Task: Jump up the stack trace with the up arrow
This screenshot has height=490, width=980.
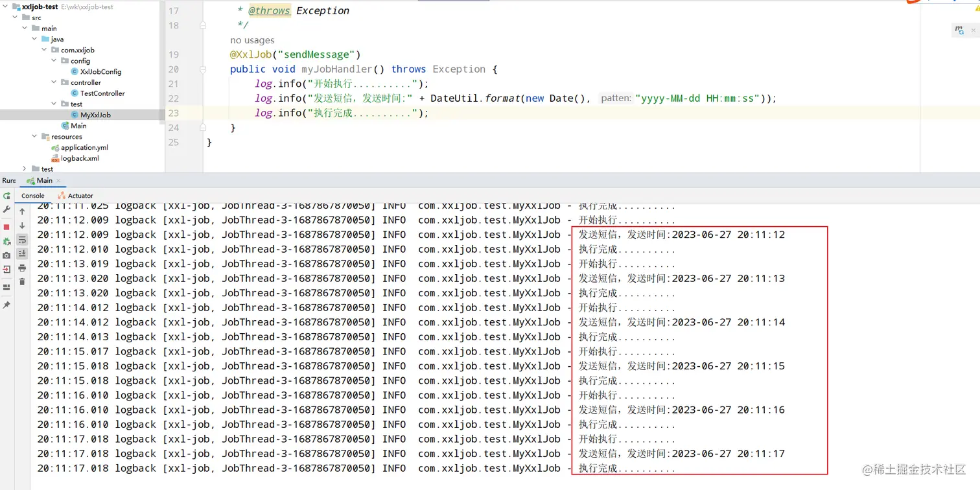Action: pos(22,211)
